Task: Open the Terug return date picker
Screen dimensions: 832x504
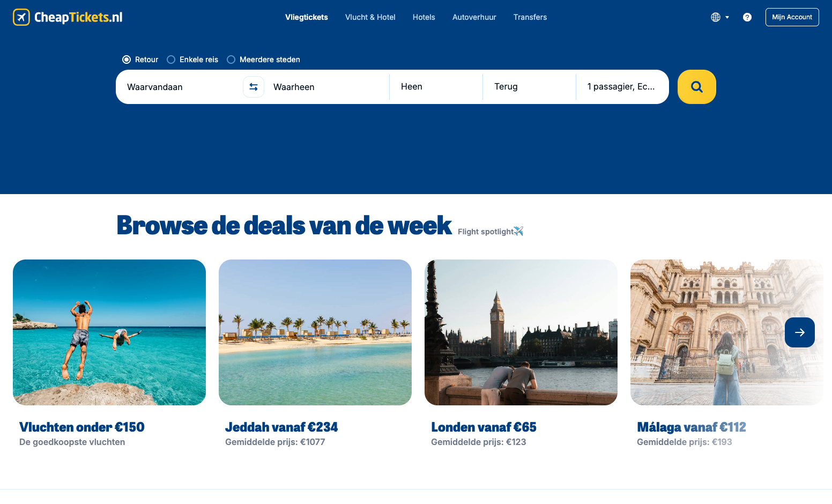Action: coord(529,87)
